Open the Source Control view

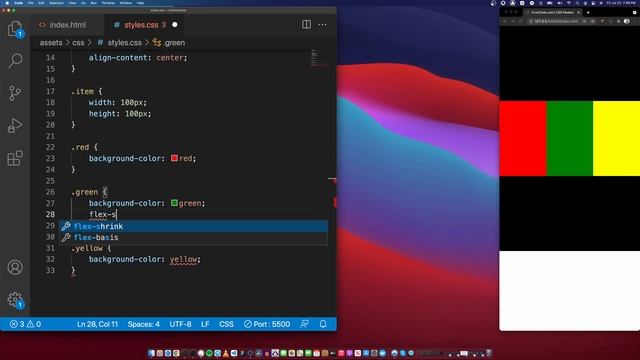point(15,93)
